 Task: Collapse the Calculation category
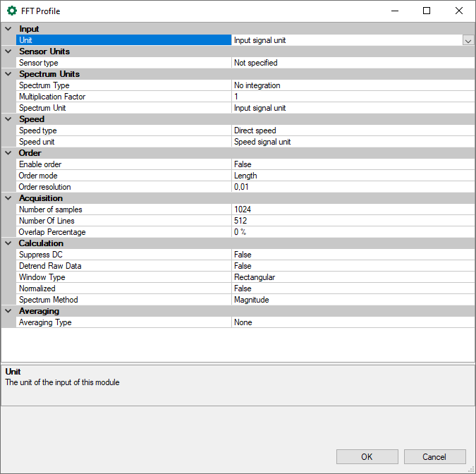8,243
